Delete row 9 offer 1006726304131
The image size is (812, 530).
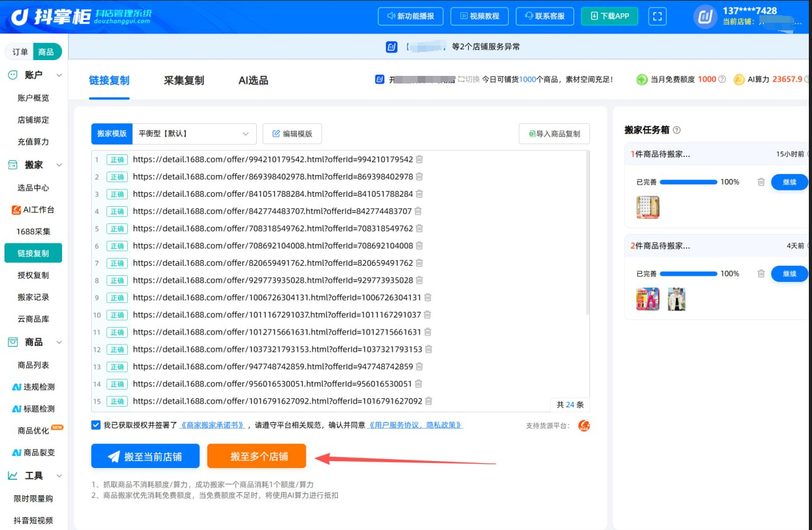coord(428,297)
